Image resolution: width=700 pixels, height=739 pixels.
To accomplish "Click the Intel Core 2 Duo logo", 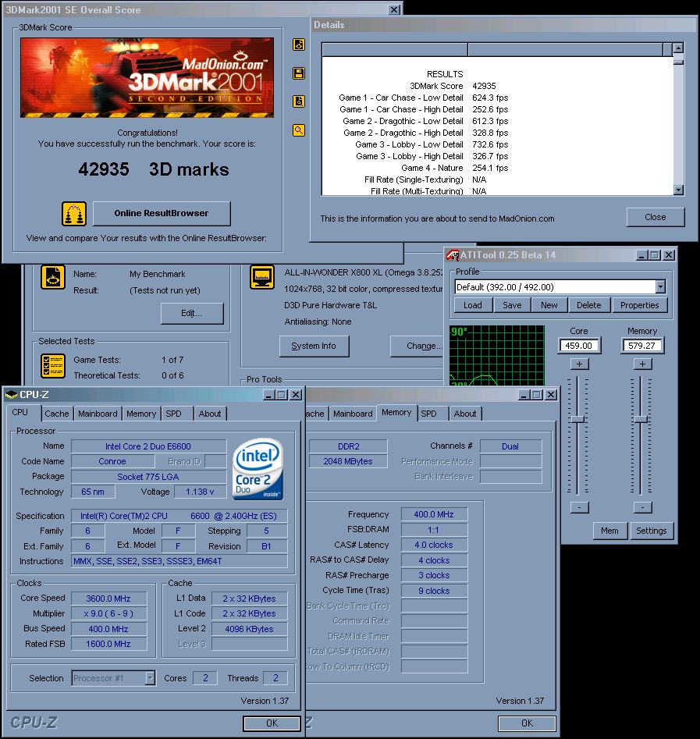I will 258,468.
